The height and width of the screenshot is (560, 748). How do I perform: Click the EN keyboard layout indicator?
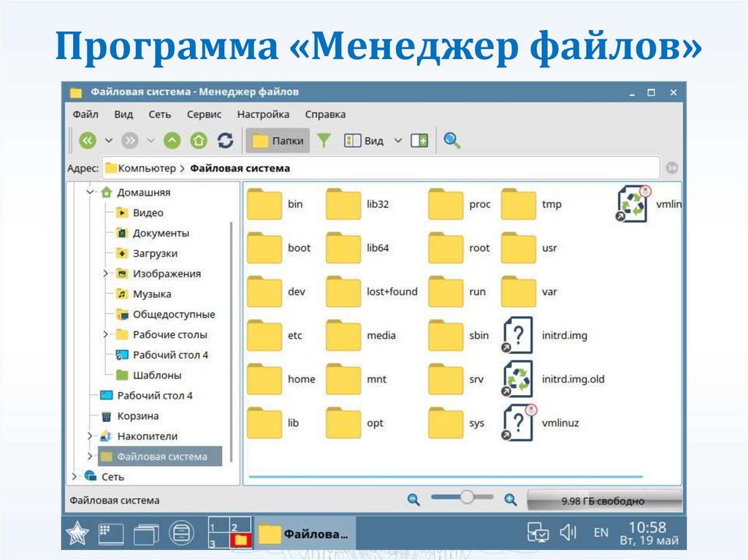pyautogui.click(x=601, y=533)
